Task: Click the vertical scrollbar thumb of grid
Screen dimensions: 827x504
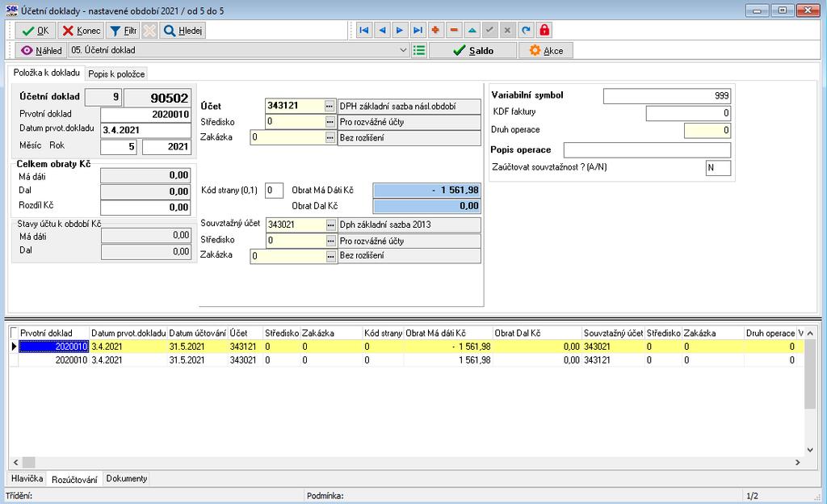Action: pos(810,376)
